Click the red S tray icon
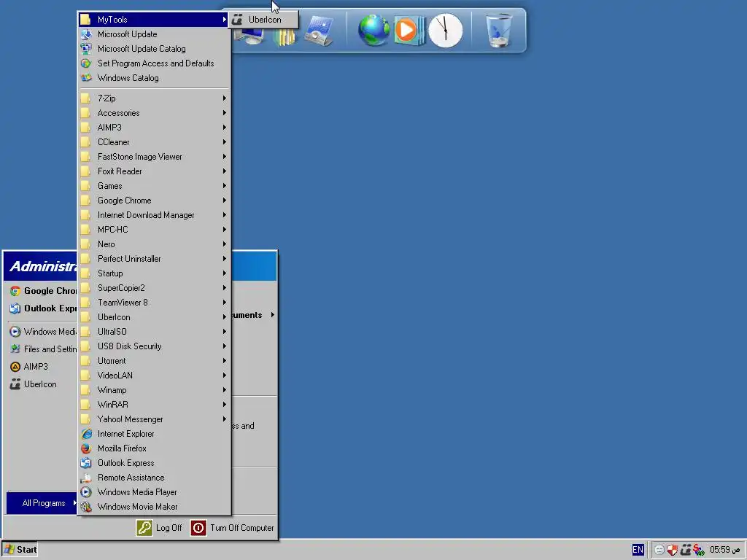Image resolution: width=747 pixels, height=560 pixels. pos(698,550)
